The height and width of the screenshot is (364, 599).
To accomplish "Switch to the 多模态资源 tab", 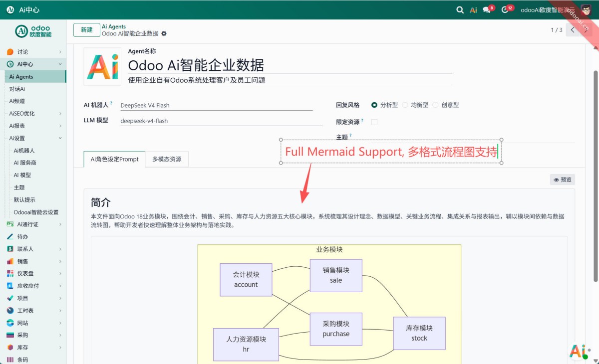I will (x=167, y=159).
